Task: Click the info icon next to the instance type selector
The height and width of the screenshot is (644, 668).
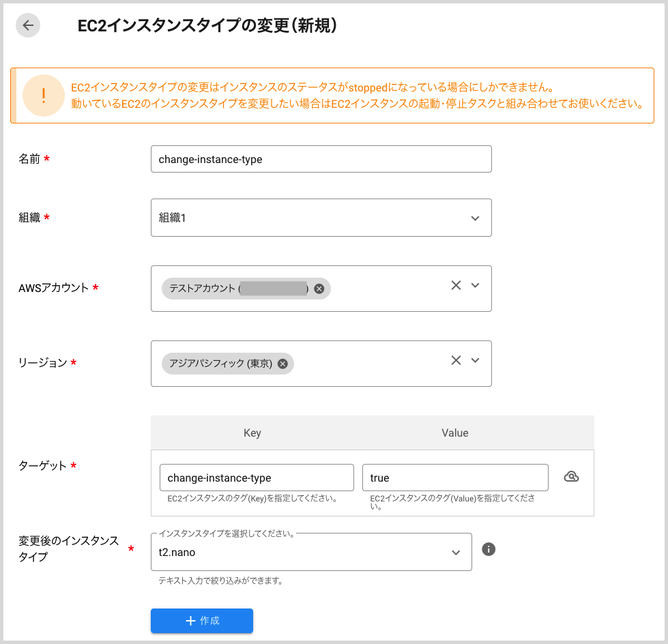Action: [x=489, y=549]
